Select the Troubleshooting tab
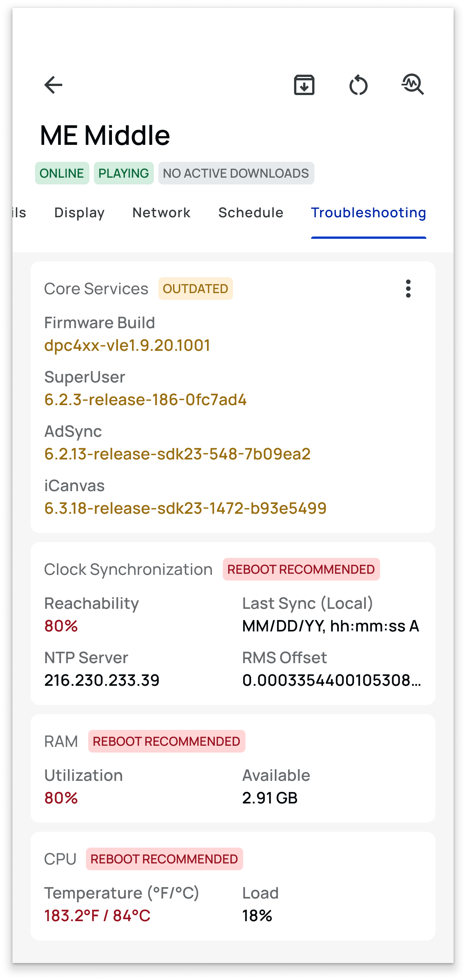The height and width of the screenshot is (980, 466). [368, 212]
